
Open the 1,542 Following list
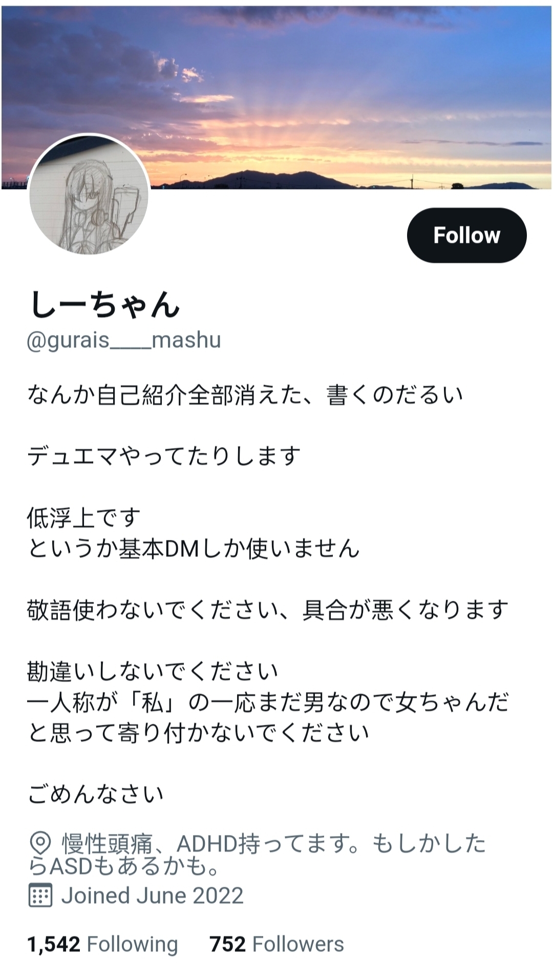point(102,944)
